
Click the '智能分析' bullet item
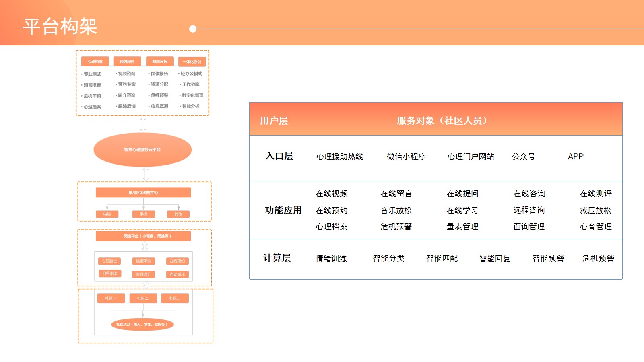[190, 106]
